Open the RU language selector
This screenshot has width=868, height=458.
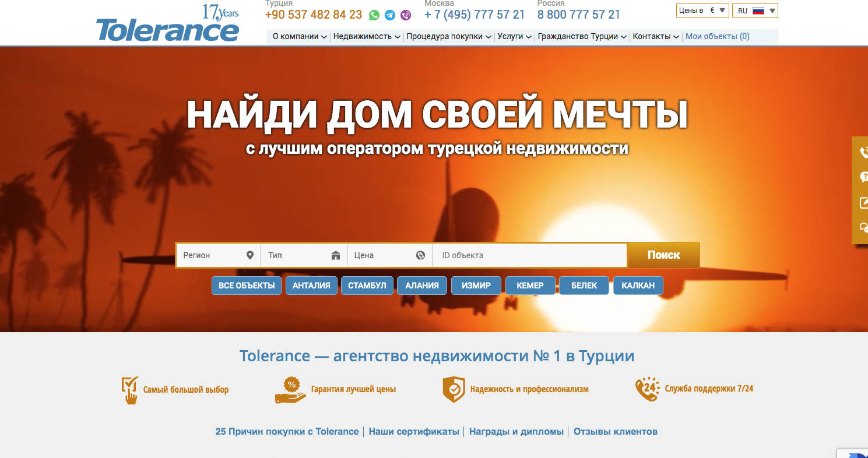(755, 10)
